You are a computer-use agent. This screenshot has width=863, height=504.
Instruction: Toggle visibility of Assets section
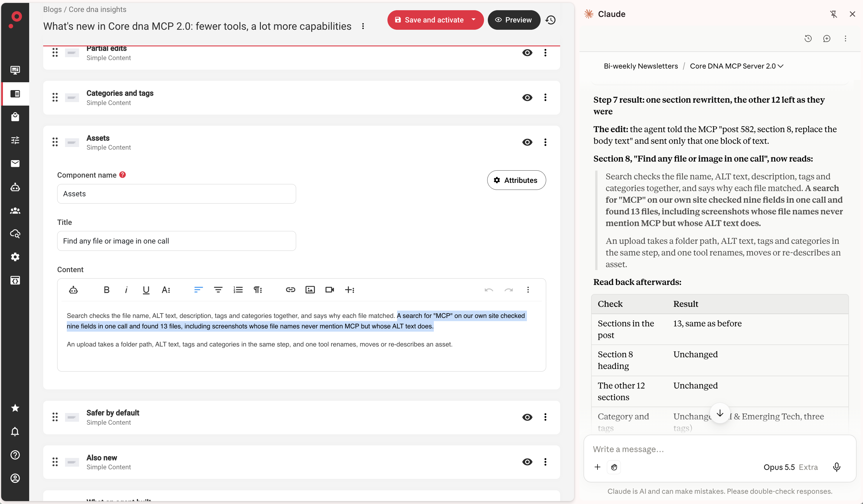(x=527, y=142)
